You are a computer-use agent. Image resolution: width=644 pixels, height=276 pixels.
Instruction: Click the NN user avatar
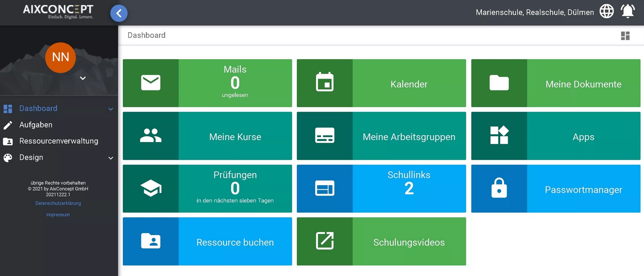(60, 57)
